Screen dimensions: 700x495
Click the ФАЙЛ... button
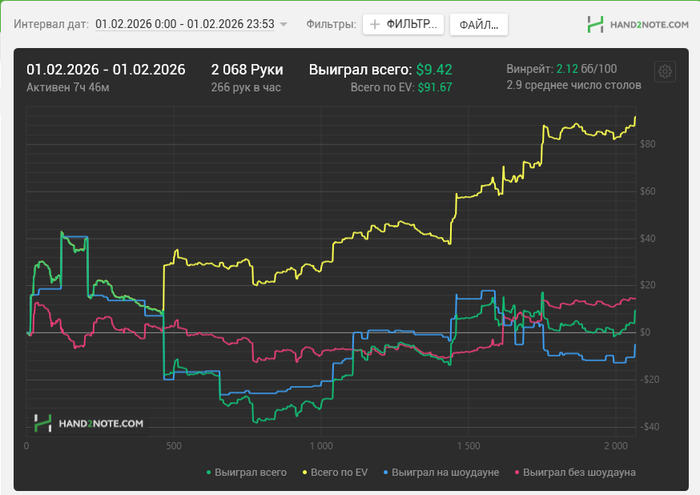(x=479, y=25)
